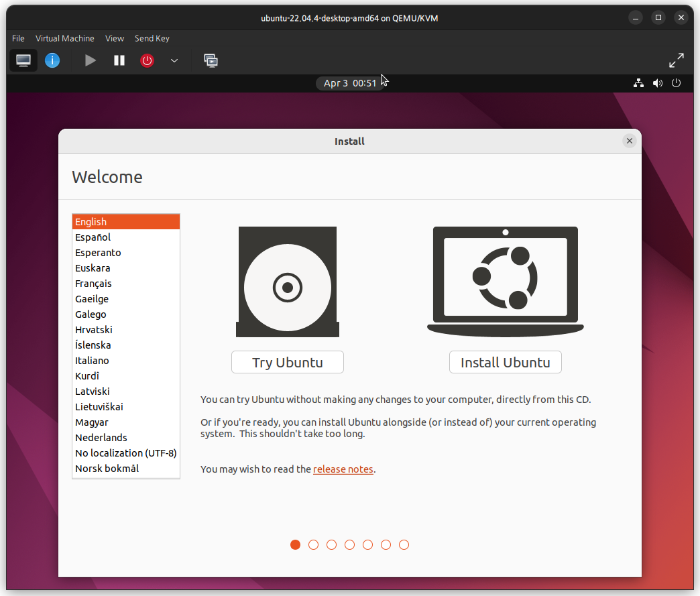Select Galego language
This screenshot has height=596, width=700.
tap(126, 314)
